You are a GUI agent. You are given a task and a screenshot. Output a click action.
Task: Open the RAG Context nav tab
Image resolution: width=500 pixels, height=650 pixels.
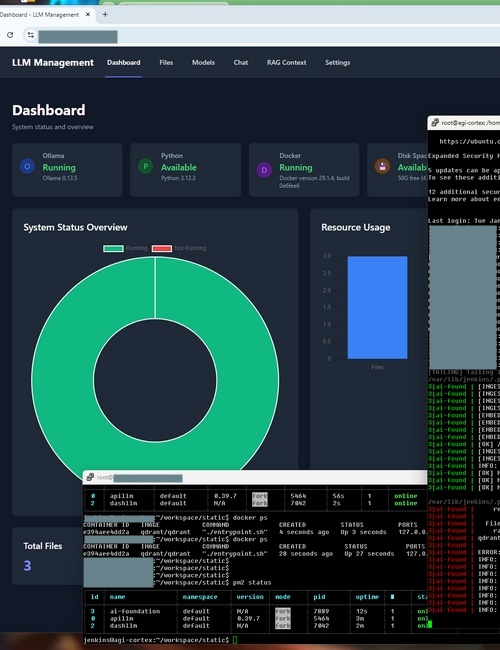pos(286,63)
